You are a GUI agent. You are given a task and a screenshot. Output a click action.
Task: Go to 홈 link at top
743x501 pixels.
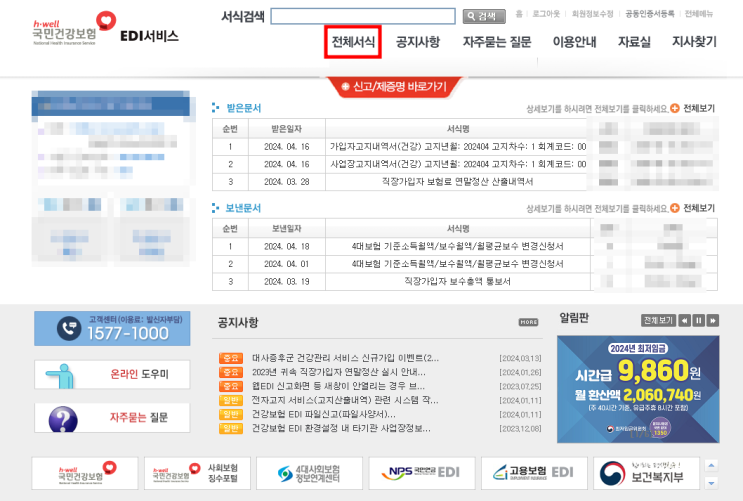pyautogui.click(x=519, y=14)
